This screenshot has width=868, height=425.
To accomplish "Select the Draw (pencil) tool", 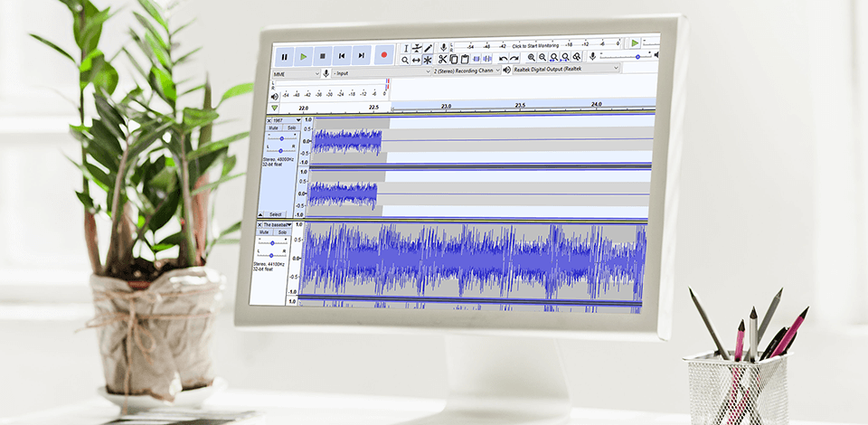I will (x=428, y=48).
